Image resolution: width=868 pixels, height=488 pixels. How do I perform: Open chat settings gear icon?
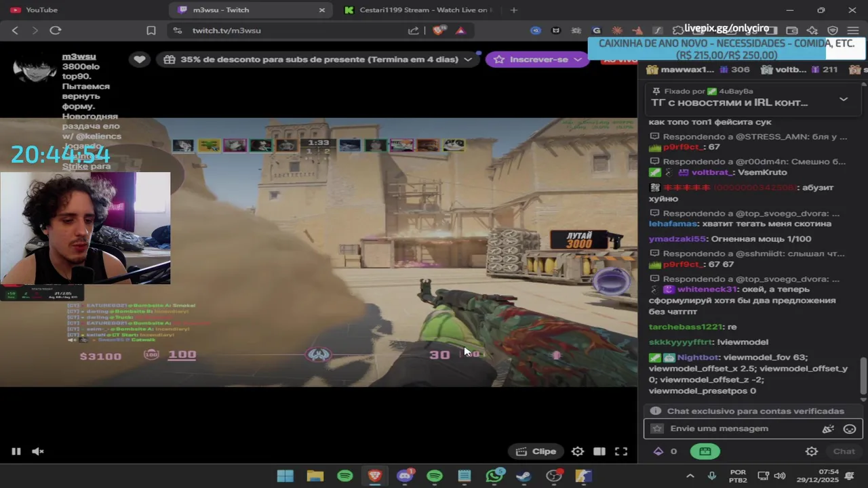point(811,451)
